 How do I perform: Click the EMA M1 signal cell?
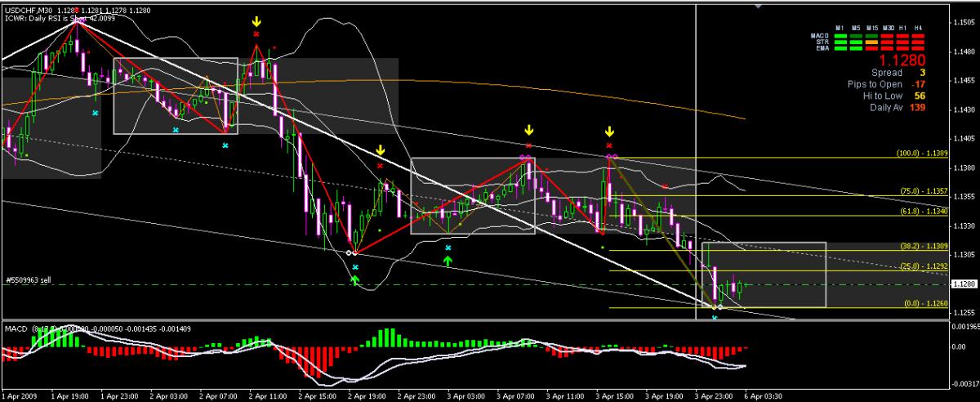[x=839, y=48]
